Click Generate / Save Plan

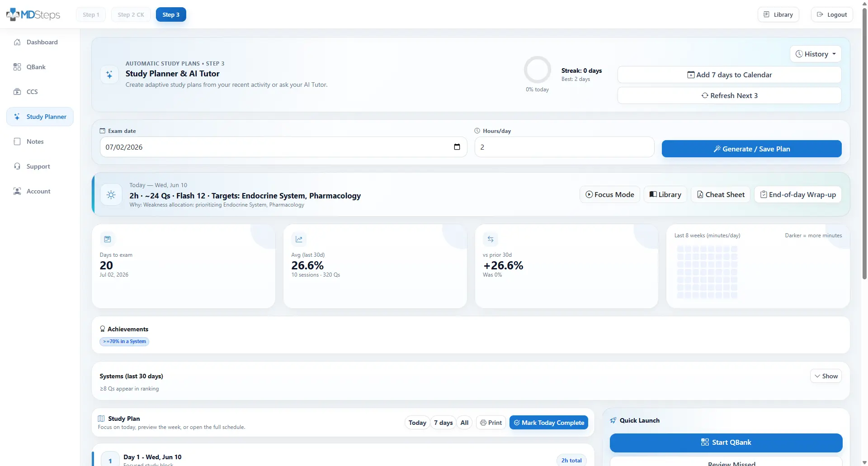[x=751, y=149]
